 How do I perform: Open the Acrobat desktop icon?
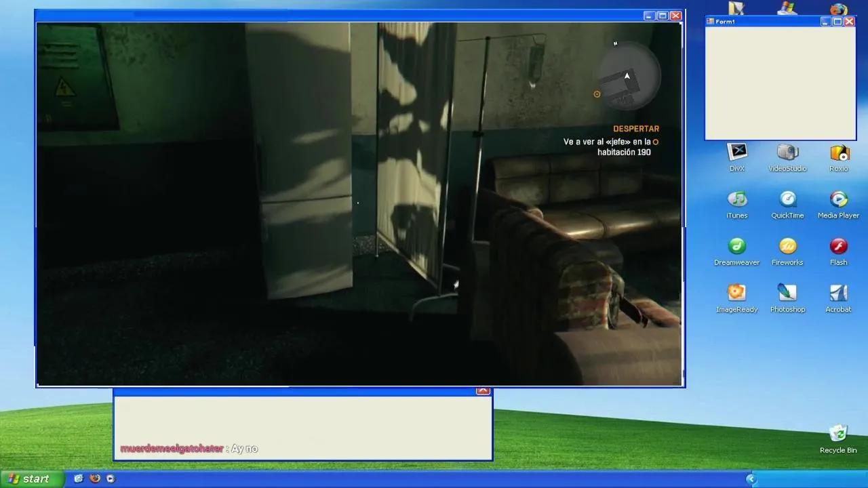point(839,298)
